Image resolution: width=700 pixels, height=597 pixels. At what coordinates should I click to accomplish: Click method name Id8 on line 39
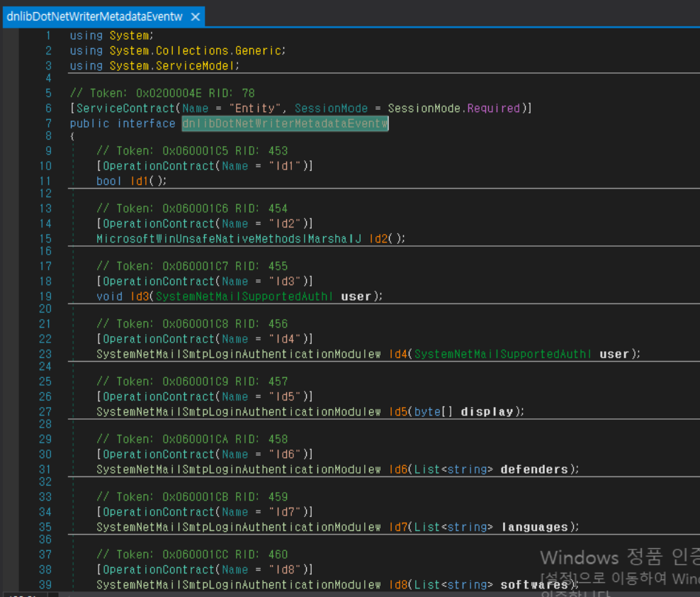click(398, 584)
